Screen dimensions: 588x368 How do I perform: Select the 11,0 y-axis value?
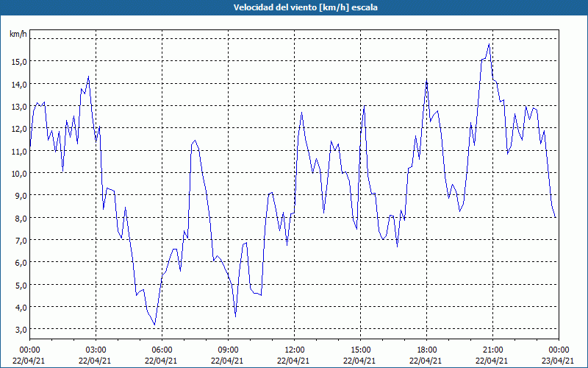pyautogui.click(x=19, y=151)
